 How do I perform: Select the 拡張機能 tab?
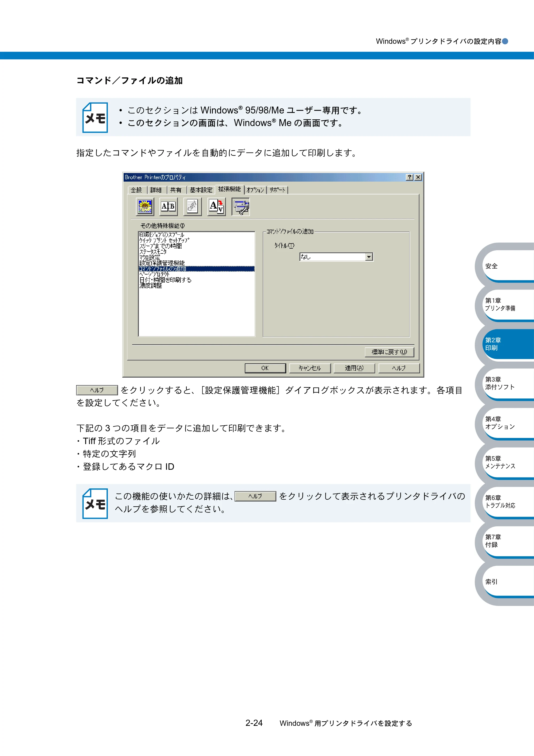[x=229, y=189]
